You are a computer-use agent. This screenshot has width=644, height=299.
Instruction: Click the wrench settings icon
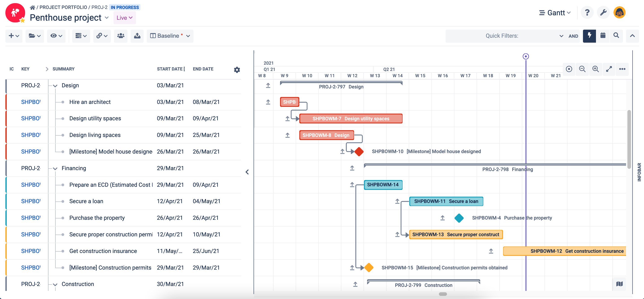click(x=603, y=13)
